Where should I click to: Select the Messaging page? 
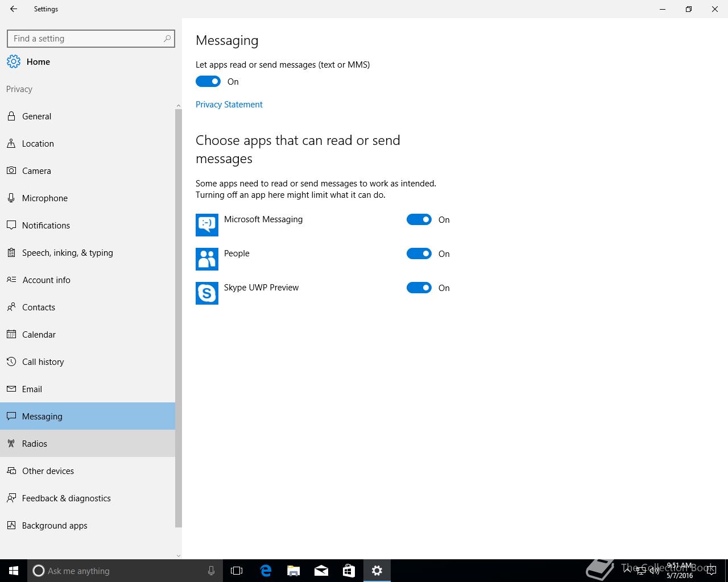pyautogui.click(x=88, y=416)
